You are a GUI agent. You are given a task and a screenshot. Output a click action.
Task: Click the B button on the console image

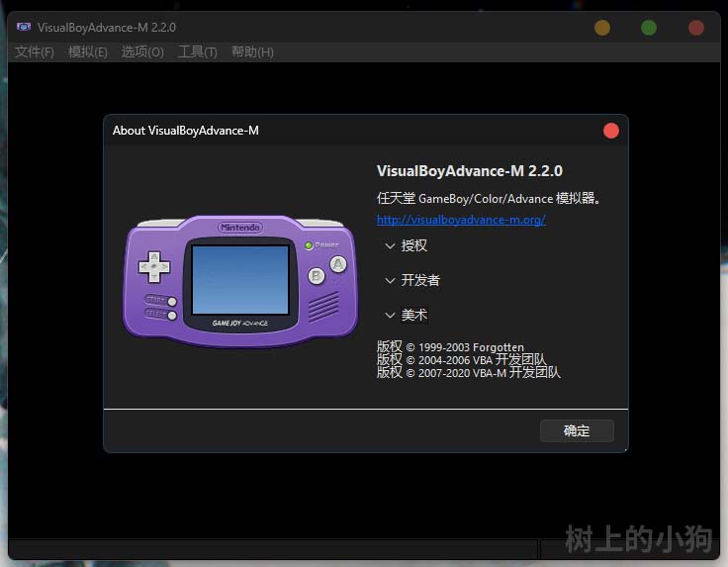(x=317, y=276)
